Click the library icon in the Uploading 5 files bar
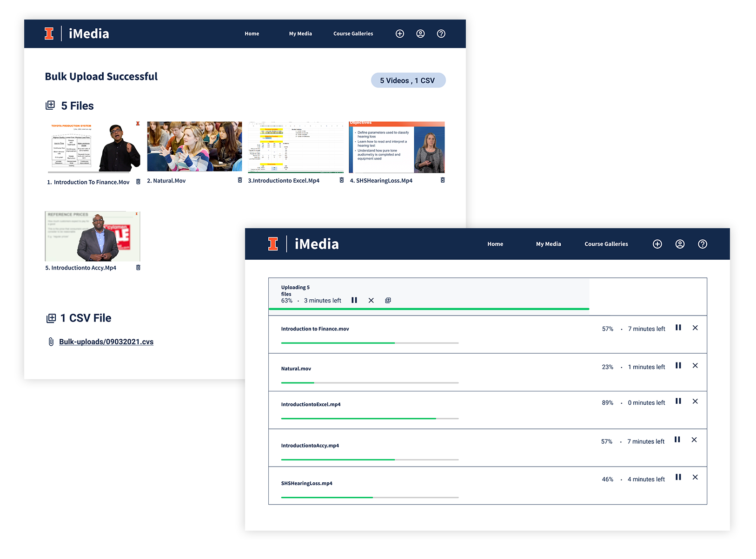Image resolution: width=756 pixels, height=559 pixels. [x=388, y=301]
